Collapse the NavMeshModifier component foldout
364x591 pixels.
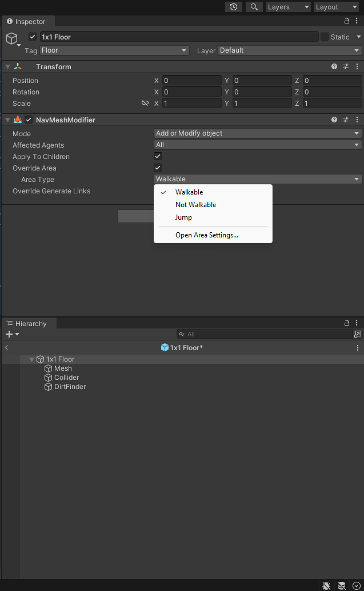click(x=7, y=120)
